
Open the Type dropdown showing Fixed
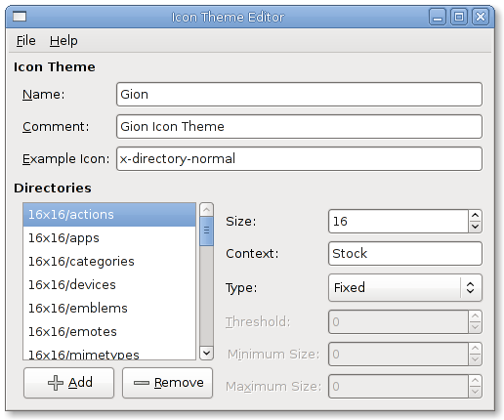point(405,287)
